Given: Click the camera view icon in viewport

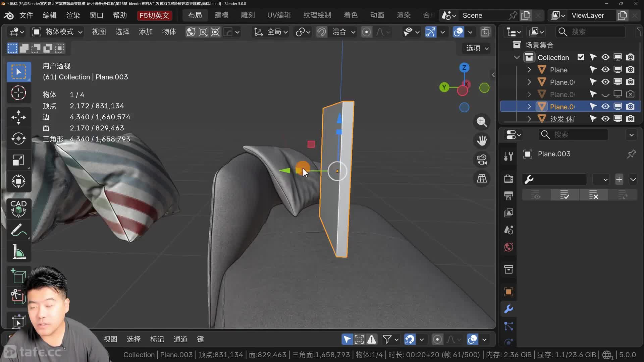Looking at the screenshot, I should pyautogui.click(x=482, y=160).
